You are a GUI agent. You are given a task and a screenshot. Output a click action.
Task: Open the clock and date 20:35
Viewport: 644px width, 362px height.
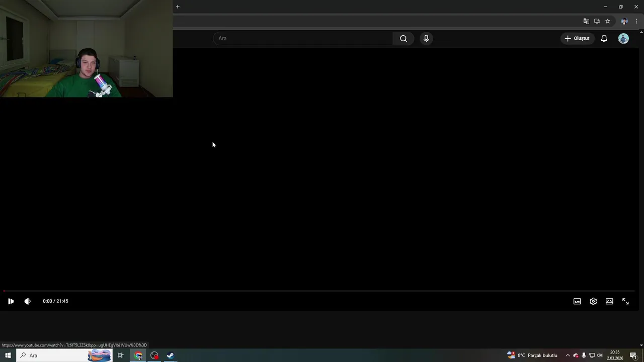tap(615, 355)
